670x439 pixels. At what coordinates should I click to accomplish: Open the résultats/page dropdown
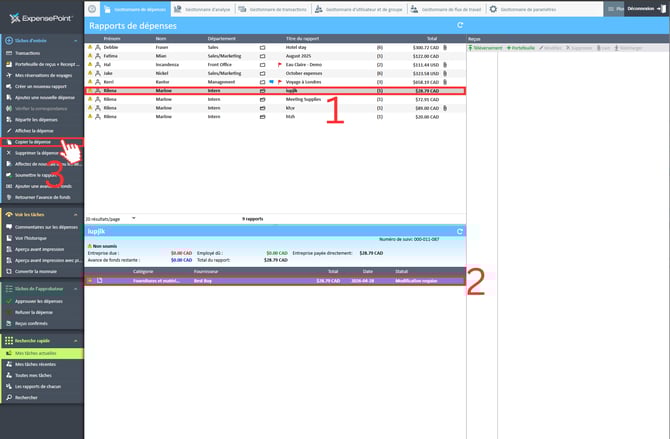(133, 217)
